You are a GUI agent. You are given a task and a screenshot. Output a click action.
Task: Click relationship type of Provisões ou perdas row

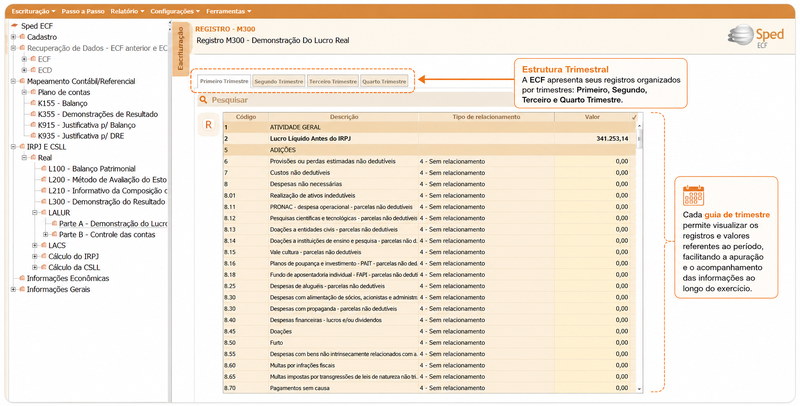click(486, 162)
